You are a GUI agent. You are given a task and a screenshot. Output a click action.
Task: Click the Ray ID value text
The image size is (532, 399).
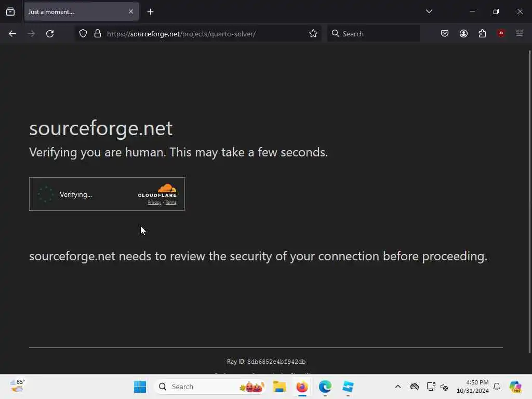click(276, 362)
